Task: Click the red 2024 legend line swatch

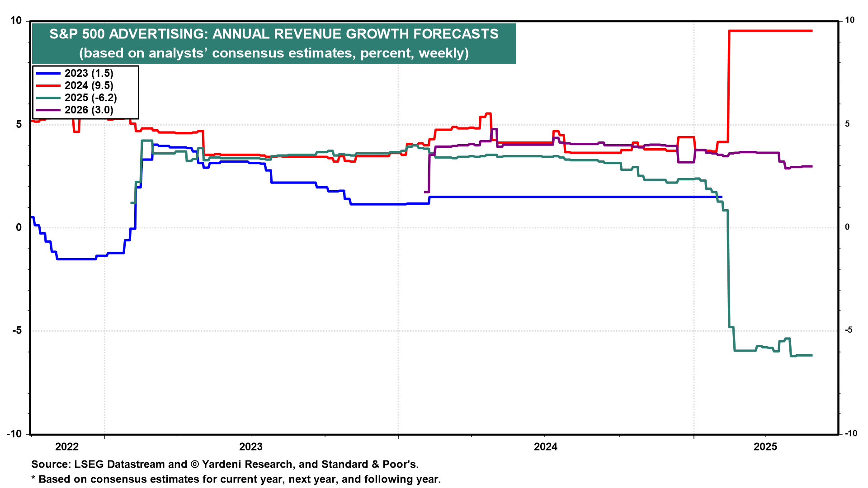Action: pos(48,86)
